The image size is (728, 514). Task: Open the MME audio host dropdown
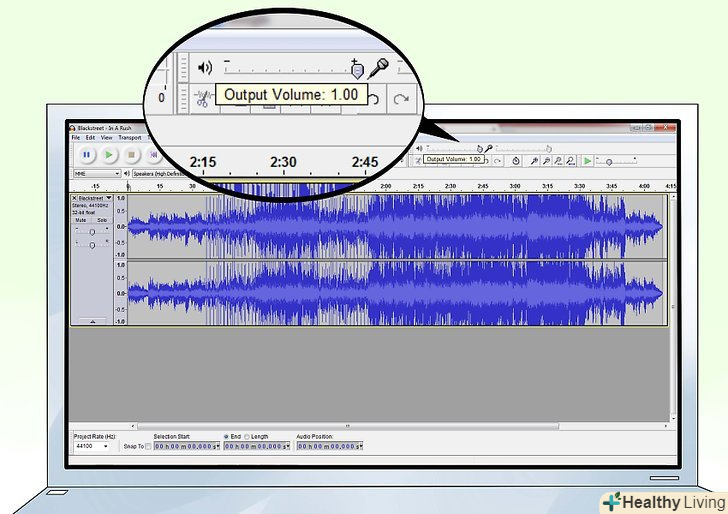click(x=97, y=173)
